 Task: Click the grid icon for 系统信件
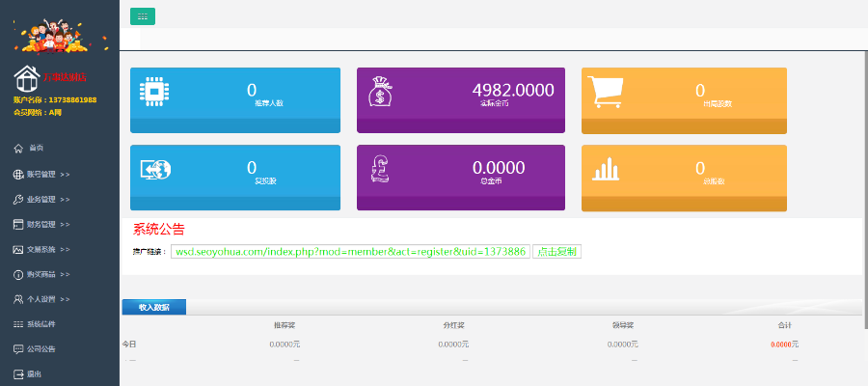click(18, 324)
